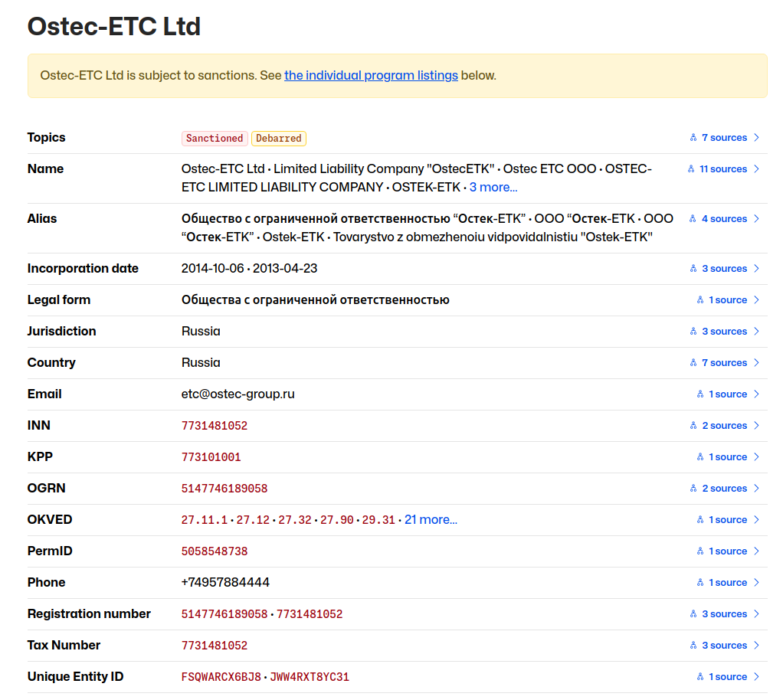The height and width of the screenshot is (700, 783).
Task: Open 1 source for Email row
Action: [x=728, y=394]
